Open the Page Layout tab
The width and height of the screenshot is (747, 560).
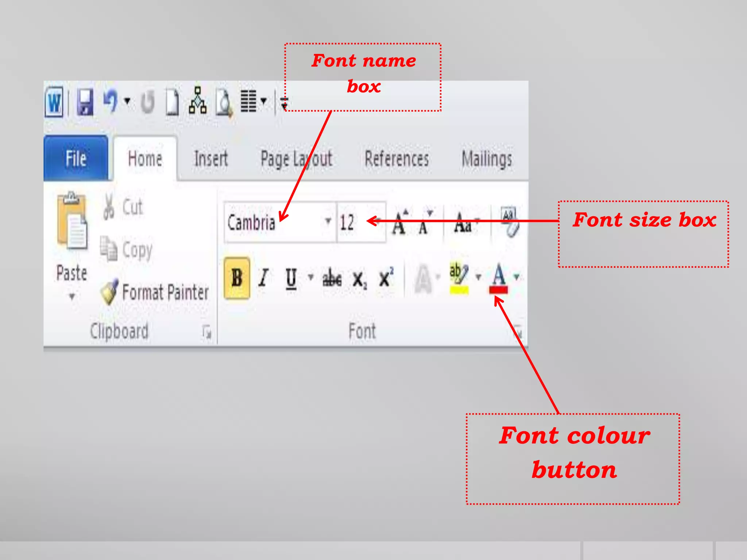[296, 160]
